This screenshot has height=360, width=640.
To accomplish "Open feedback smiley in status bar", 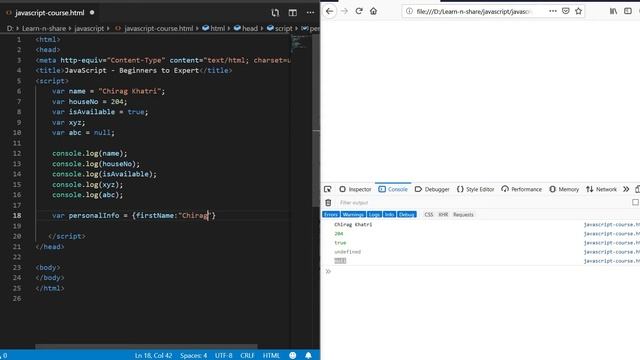I will pyautogui.click(x=293, y=356).
